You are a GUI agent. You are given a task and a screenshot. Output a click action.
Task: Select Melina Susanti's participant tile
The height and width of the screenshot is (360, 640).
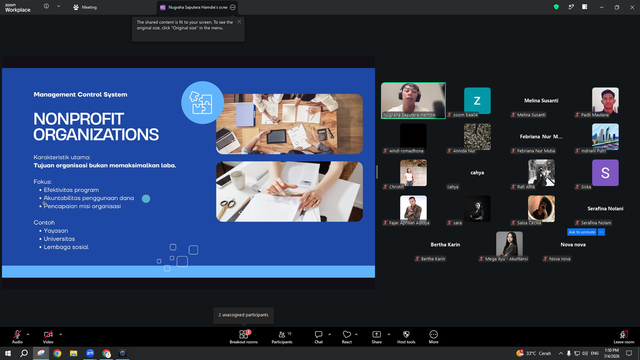pos(541,100)
